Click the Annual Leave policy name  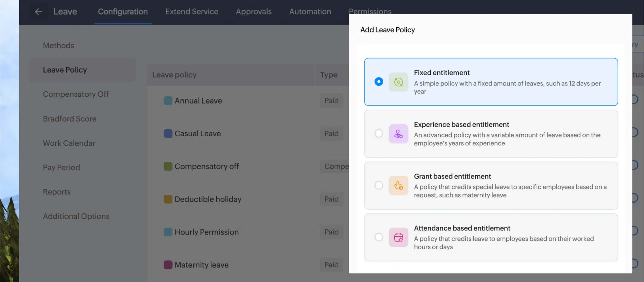click(198, 101)
